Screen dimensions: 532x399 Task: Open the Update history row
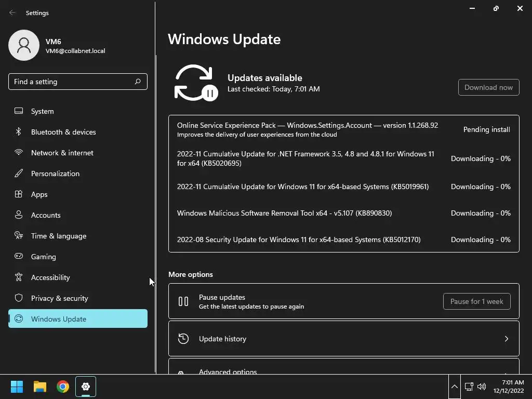pyautogui.click(x=344, y=339)
